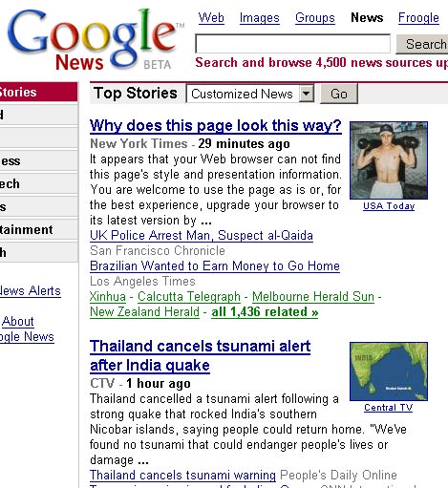Viewport: 448px width, 488px height.
Task: Switch to the Images search tab
Action: pyautogui.click(x=260, y=18)
